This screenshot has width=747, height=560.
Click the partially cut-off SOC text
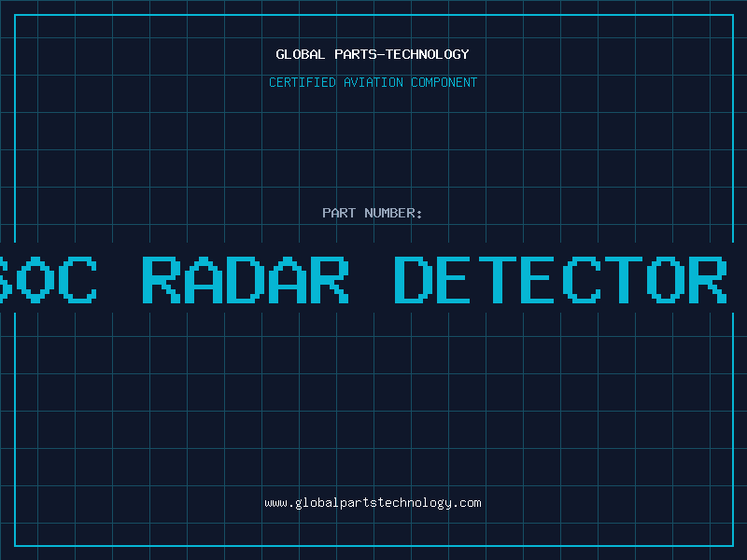[49, 280]
